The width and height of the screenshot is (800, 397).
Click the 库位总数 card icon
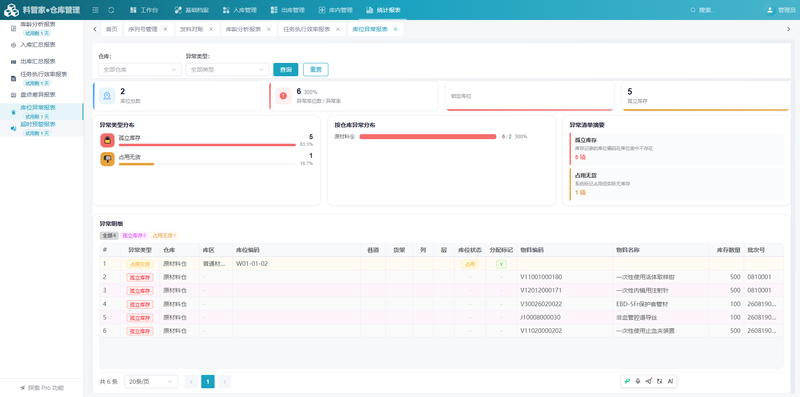click(107, 95)
